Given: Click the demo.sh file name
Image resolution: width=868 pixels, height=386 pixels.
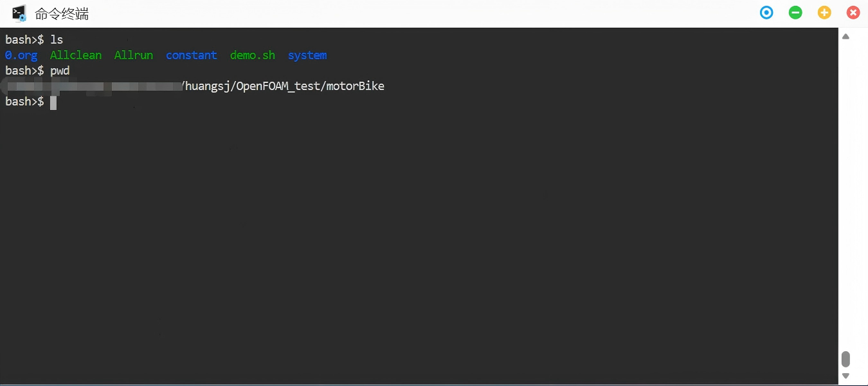Looking at the screenshot, I should 253,55.
